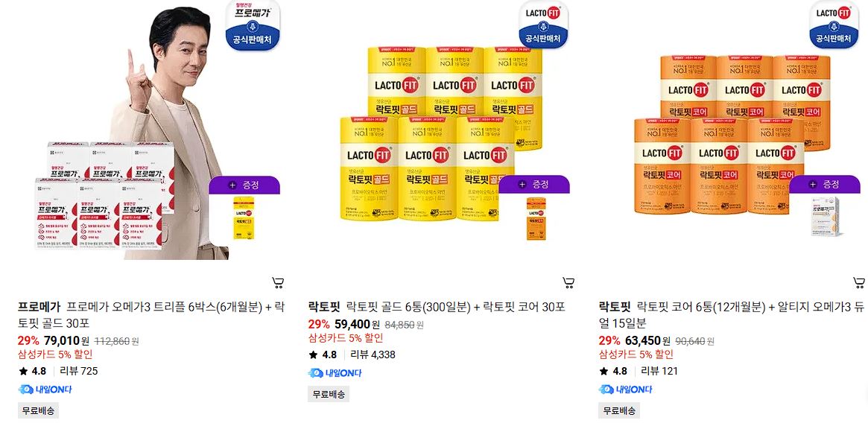The width and height of the screenshot is (868, 426).
Task: Open the yellow 락토핏 골드 product image
Action: point(439,130)
